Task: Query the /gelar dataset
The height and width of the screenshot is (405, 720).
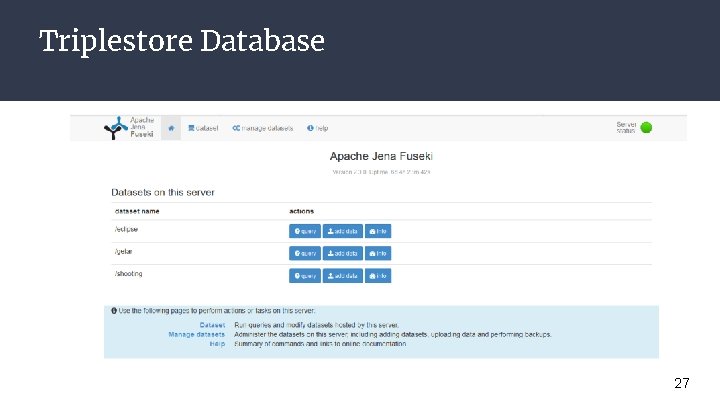Action: click(305, 253)
